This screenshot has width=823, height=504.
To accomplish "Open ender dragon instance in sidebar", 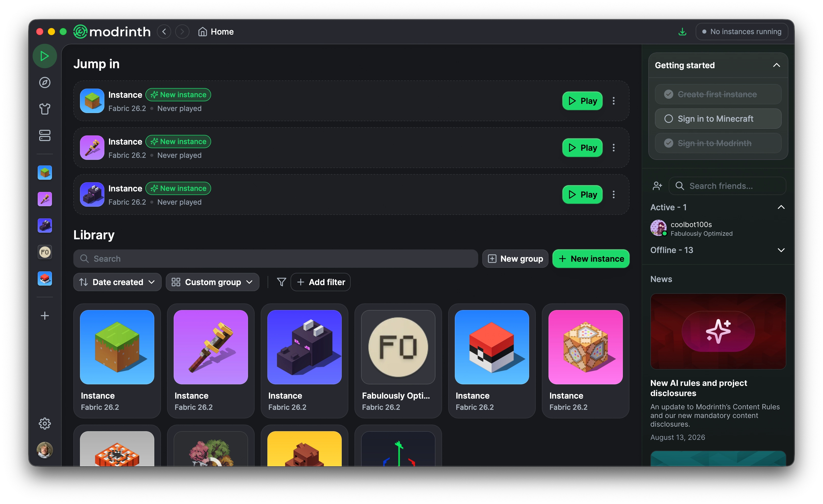I will (45, 226).
